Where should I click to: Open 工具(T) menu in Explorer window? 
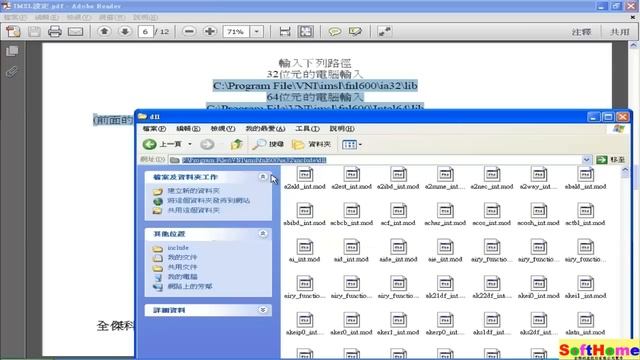307,129
